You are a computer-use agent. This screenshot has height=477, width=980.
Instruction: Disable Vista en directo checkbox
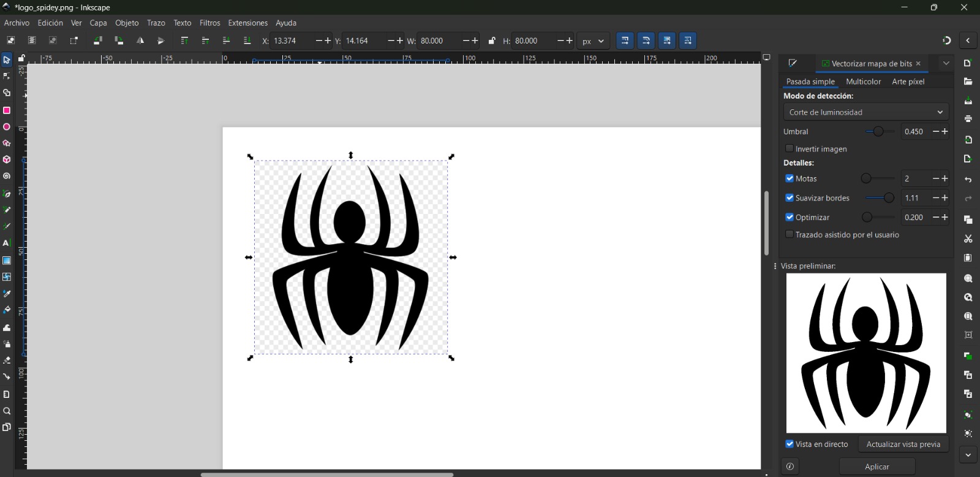(x=790, y=444)
